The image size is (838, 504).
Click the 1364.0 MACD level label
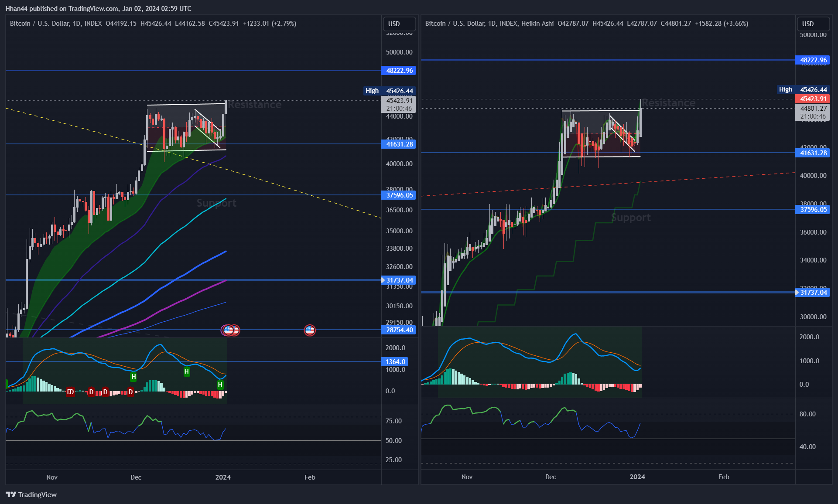(x=395, y=362)
